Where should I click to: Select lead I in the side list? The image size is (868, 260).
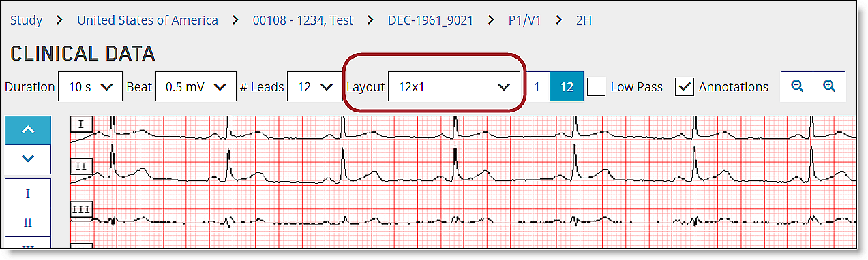click(28, 193)
